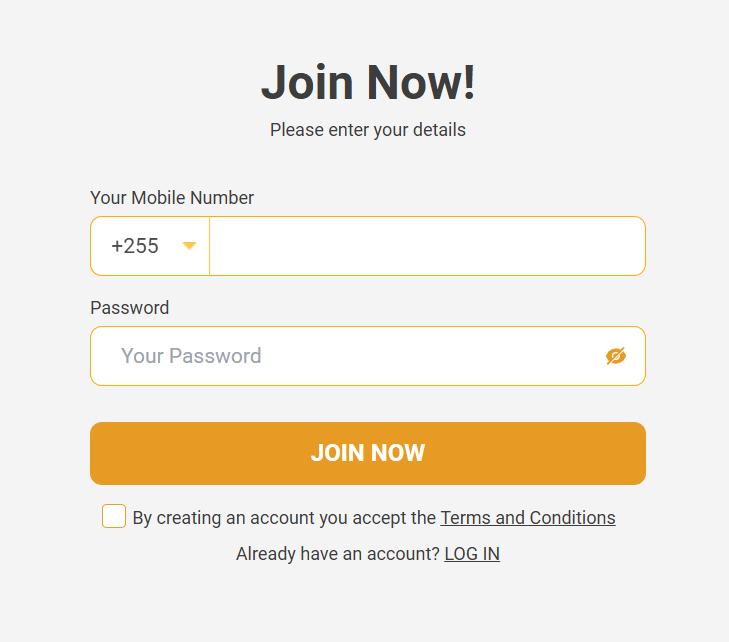Click the "Password" label above the field
The width and height of the screenshot is (729, 642).
point(130,307)
